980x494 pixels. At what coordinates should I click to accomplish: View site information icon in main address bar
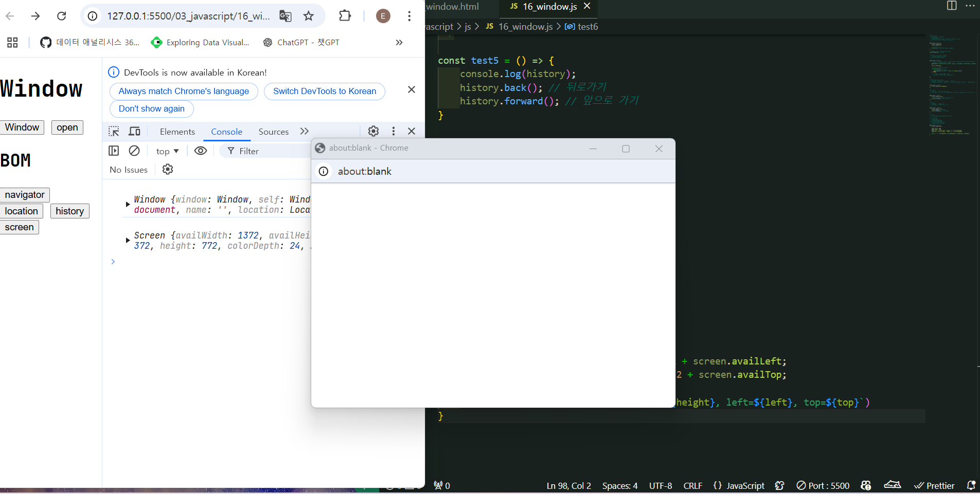[x=93, y=16]
